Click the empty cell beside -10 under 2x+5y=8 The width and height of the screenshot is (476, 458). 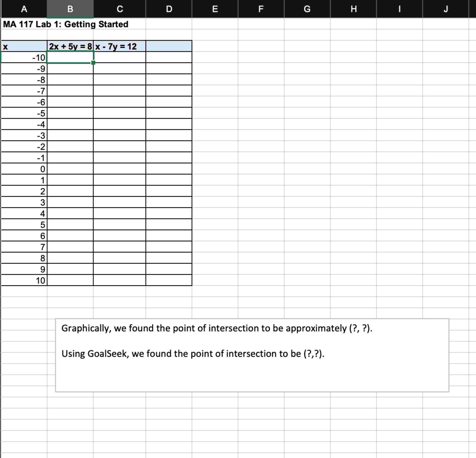(x=70, y=58)
